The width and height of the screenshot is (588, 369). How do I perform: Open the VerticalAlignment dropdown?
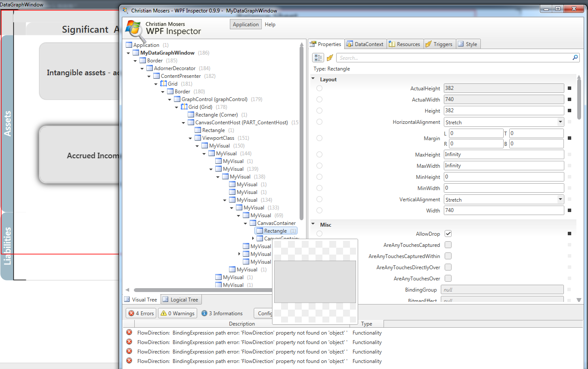560,200
